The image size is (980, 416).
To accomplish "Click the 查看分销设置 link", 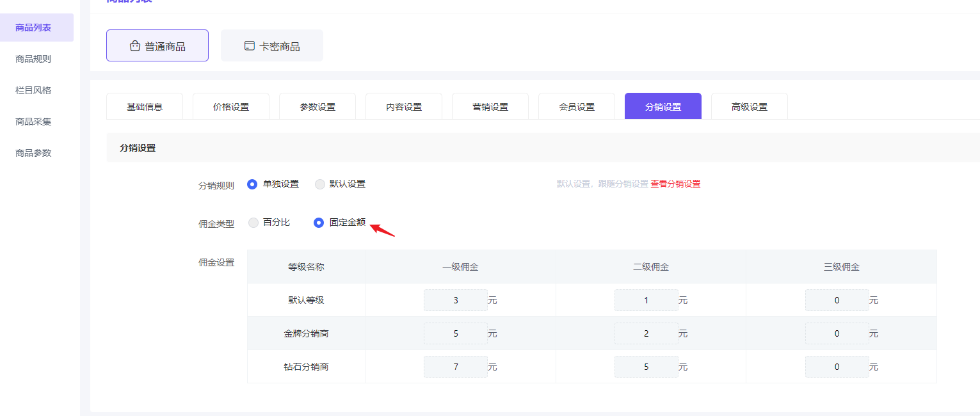I will (676, 184).
